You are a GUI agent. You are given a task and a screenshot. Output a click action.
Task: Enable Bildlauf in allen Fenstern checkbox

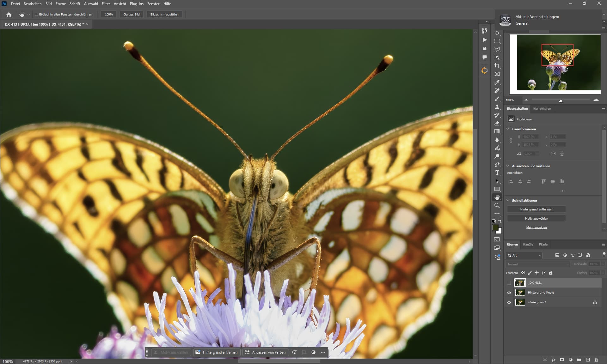pyautogui.click(x=36, y=14)
